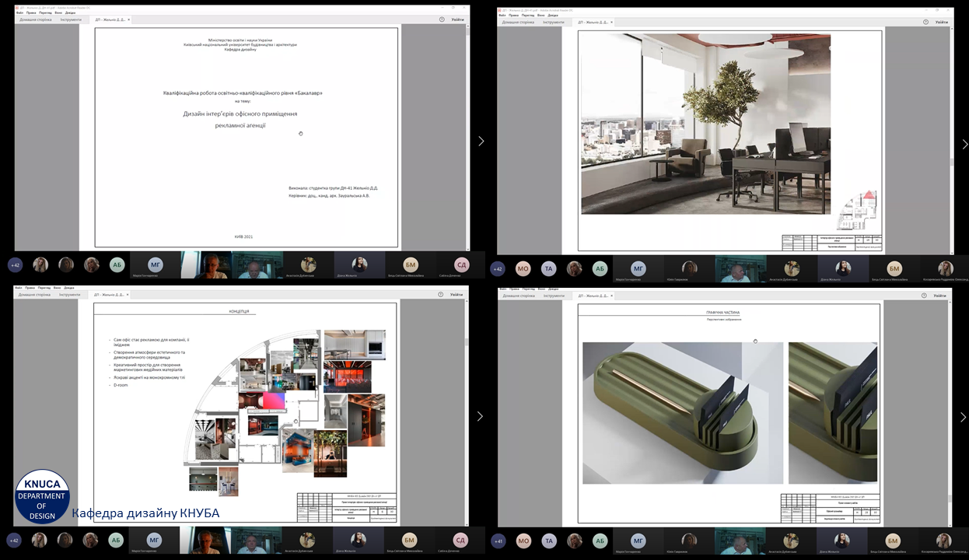Select the МГ avatar below the office render

tap(638, 268)
